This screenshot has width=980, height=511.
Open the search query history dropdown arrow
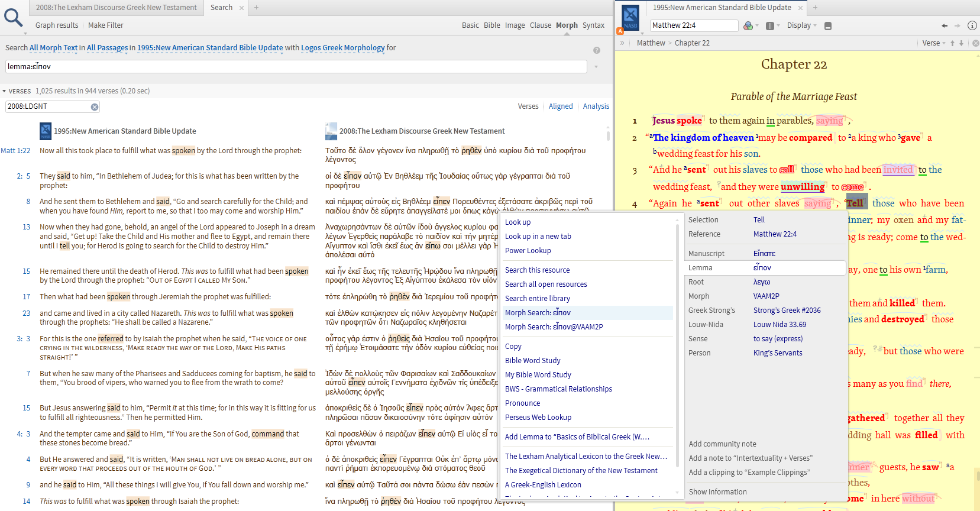(x=596, y=67)
